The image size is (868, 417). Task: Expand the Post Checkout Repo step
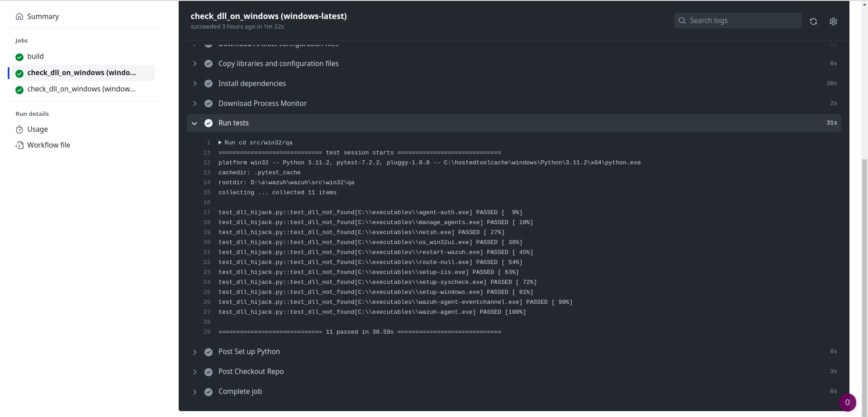pos(194,372)
